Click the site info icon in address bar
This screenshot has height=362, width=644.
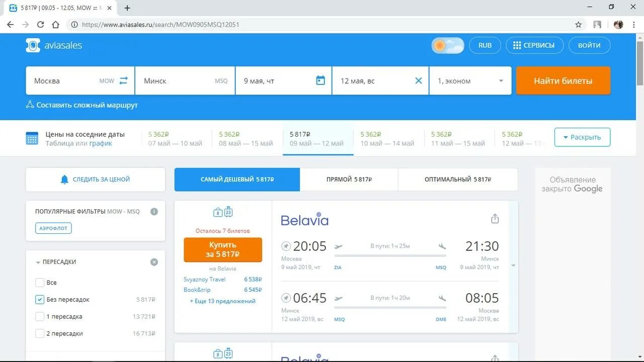tap(74, 24)
